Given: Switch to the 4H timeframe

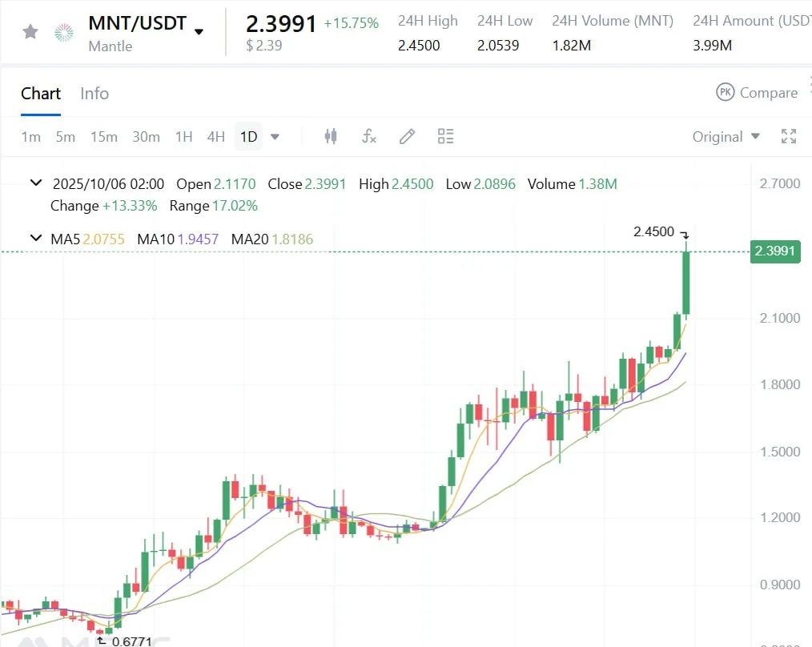Looking at the screenshot, I should click(x=216, y=137).
